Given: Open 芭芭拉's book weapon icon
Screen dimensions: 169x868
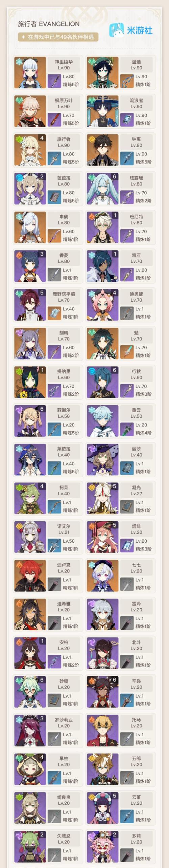Looking at the screenshot, I should (54, 197).
